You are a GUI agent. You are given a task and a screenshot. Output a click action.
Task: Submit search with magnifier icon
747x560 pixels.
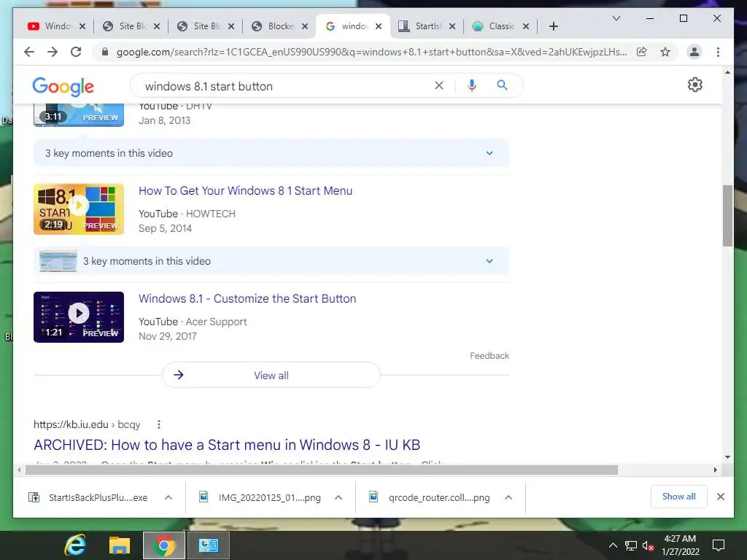pyautogui.click(x=502, y=85)
